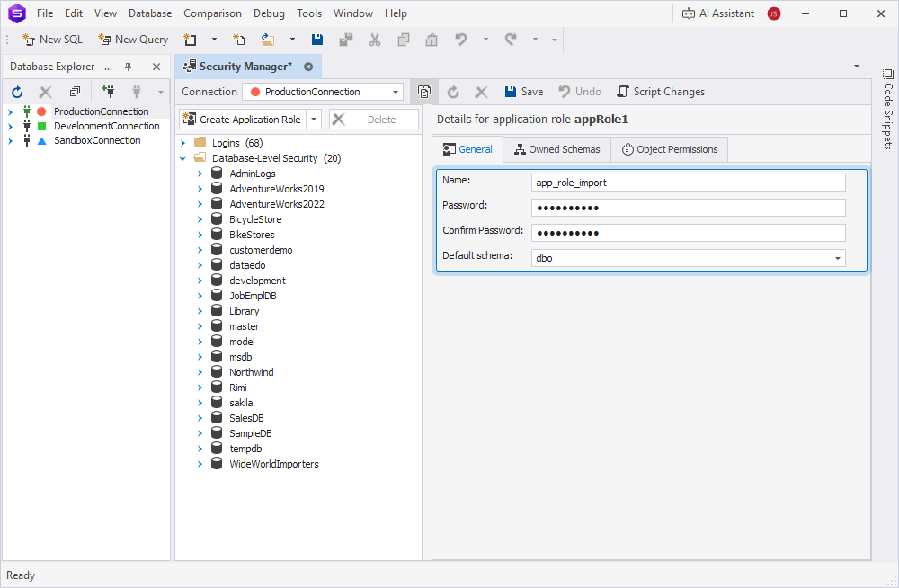Click the Undo arrow in the main toolbar
This screenshot has height=588, width=899.
(x=459, y=40)
